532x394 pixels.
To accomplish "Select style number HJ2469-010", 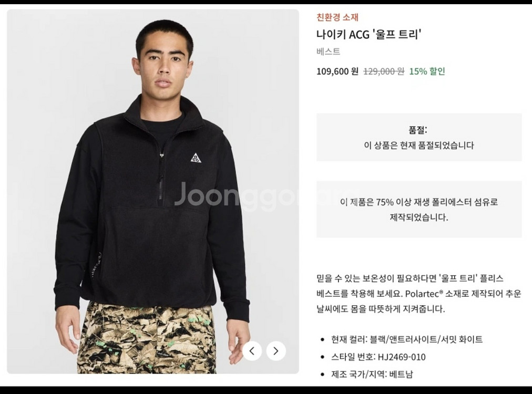I will [x=402, y=357].
